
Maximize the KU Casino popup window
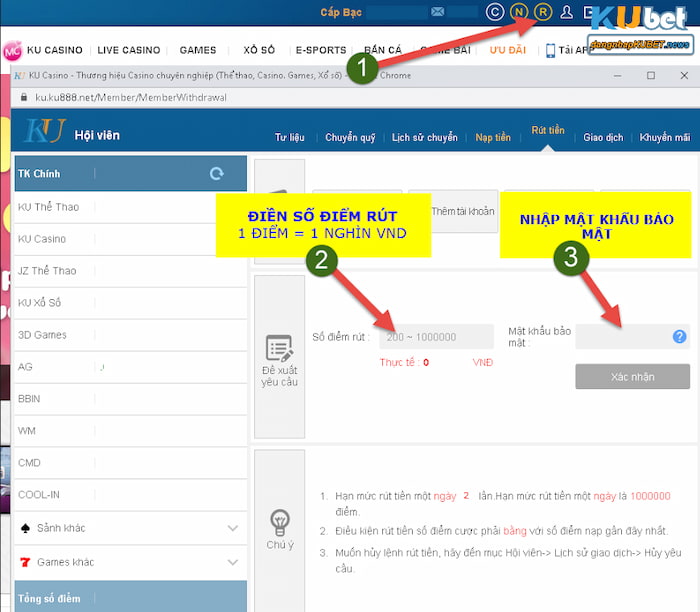651,75
